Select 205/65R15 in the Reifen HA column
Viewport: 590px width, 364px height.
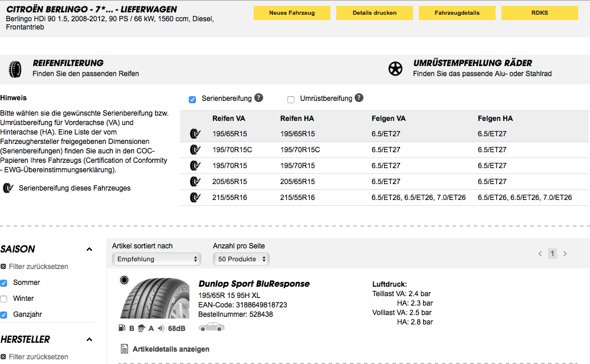pos(297,182)
